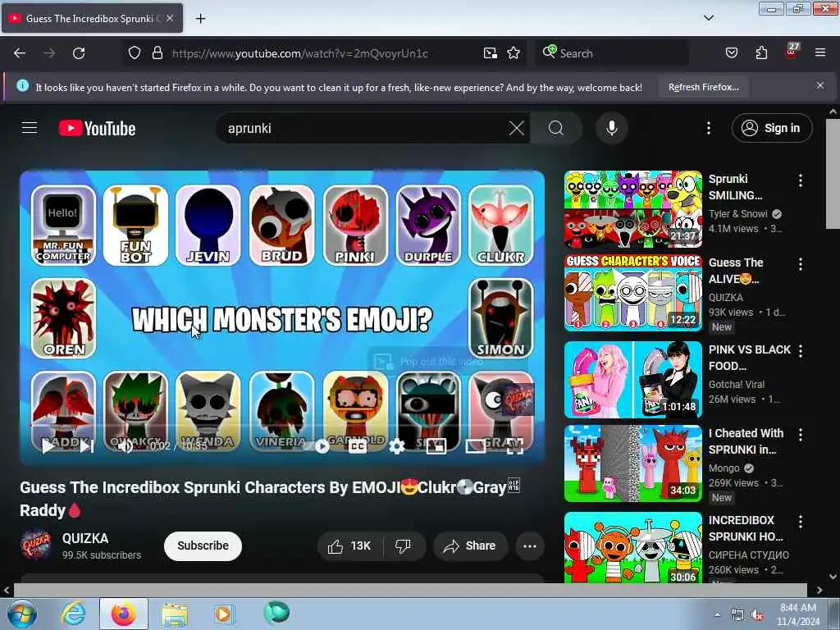
Task: Toggle closed captions CC button
Action: [358, 445]
